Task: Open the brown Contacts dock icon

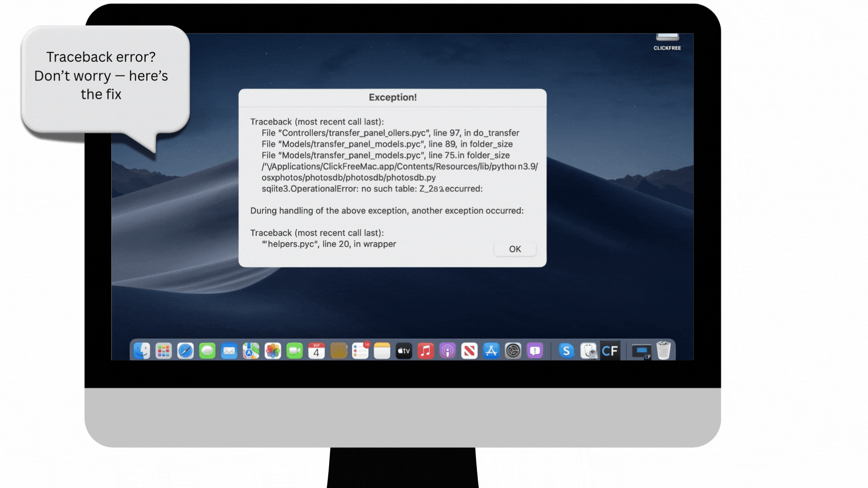Action: click(339, 351)
